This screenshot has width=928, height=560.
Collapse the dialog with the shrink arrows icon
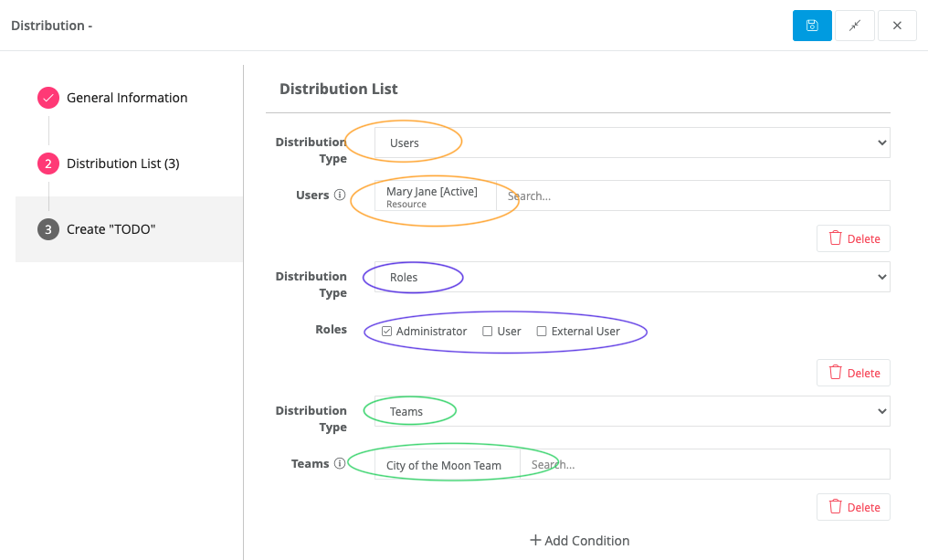pyautogui.click(x=854, y=26)
